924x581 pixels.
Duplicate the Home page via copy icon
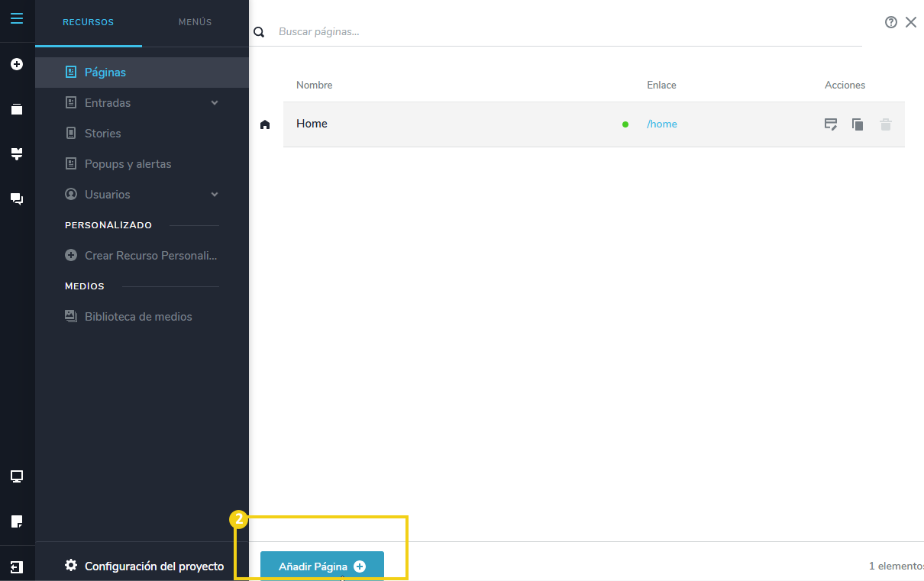[x=858, y=124]
